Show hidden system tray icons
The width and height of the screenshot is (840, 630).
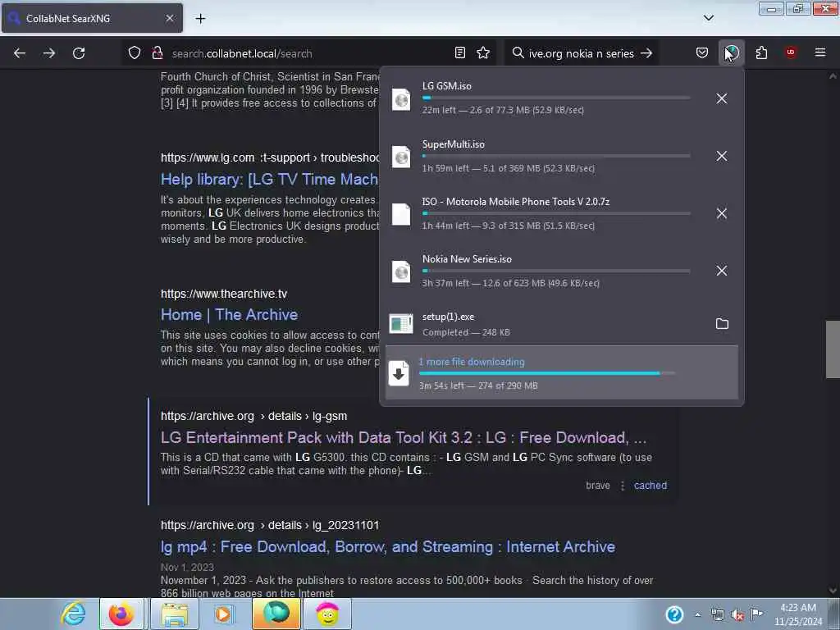coord(697,615)
